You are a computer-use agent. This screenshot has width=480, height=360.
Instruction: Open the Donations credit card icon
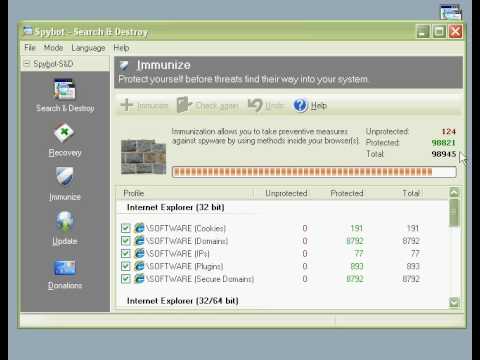coord(65,268)
